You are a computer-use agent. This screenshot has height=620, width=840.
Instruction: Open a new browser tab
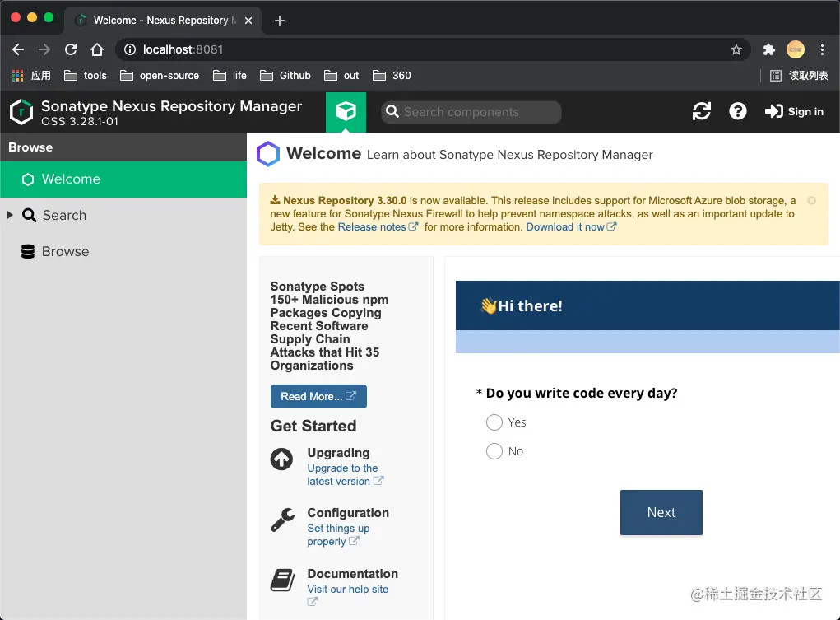279,21
